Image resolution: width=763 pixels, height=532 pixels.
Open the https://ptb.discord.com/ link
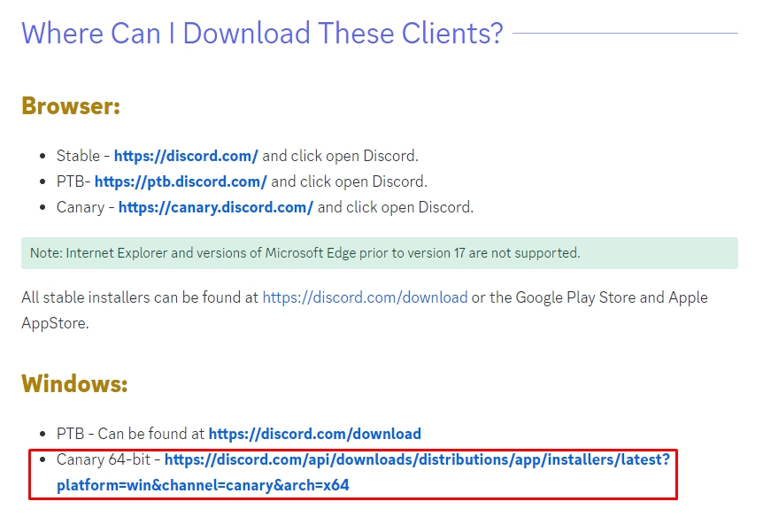point(181,181)
